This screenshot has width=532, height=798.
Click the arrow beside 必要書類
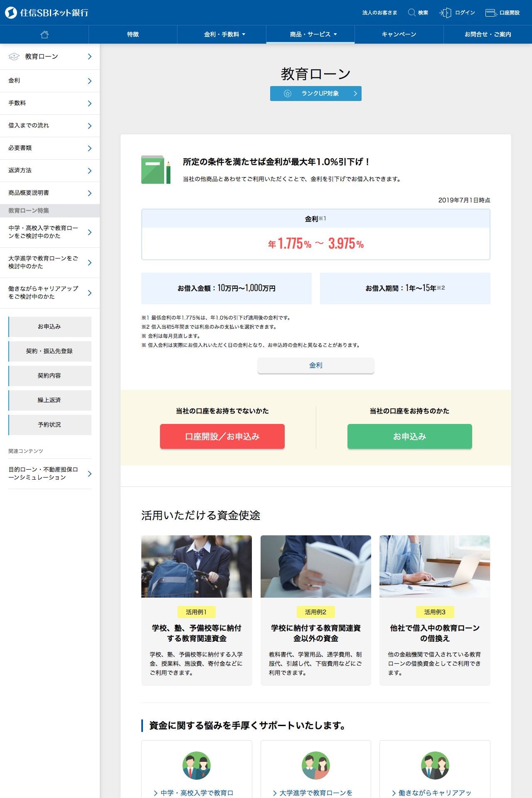89,148
